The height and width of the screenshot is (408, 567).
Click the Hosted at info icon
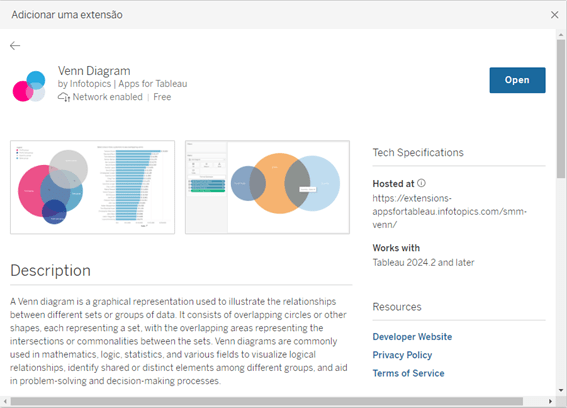pos(421,183)
